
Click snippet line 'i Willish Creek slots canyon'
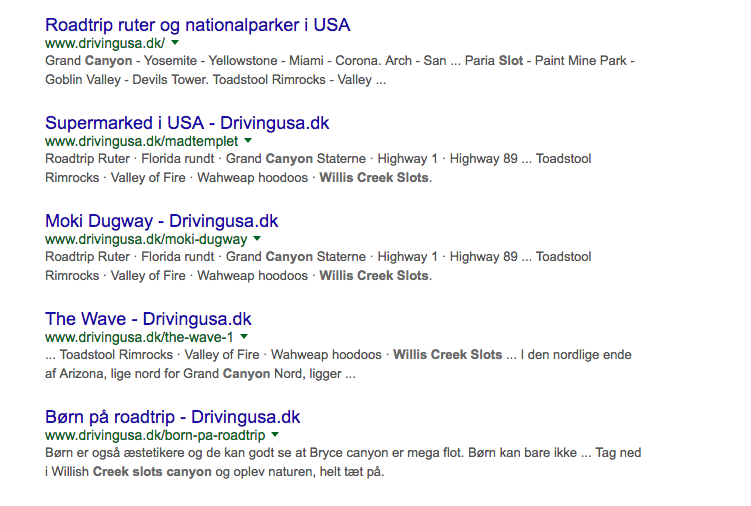coord(215,472)
